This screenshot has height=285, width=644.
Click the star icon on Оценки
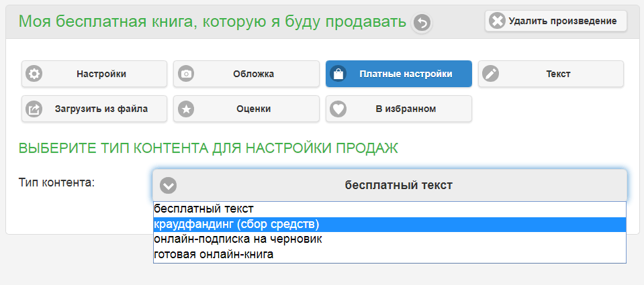click(x=186, y=109)
